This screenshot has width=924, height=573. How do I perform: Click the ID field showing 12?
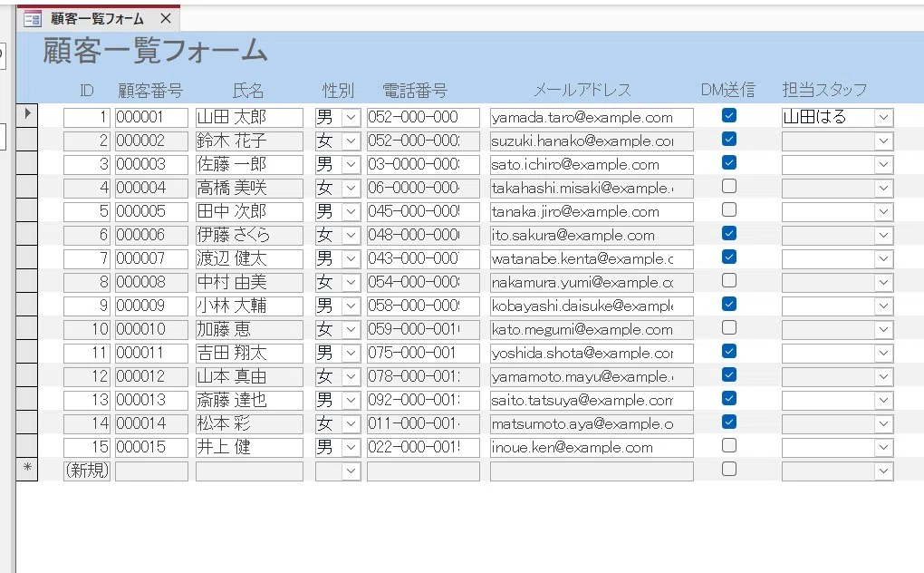87,376
